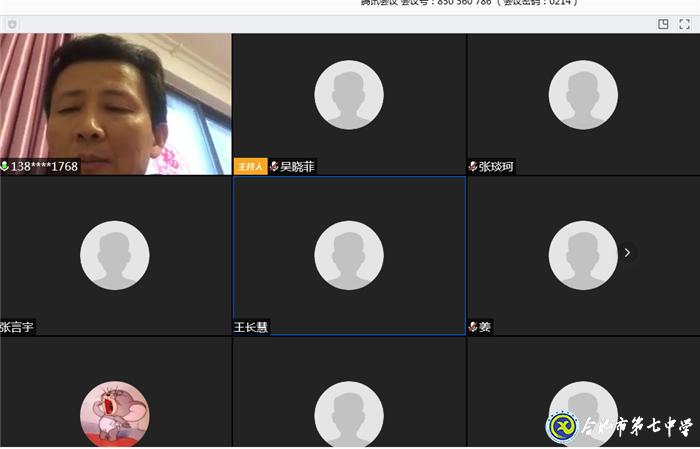Click the 张言宇 name label

tap(17, 327)
